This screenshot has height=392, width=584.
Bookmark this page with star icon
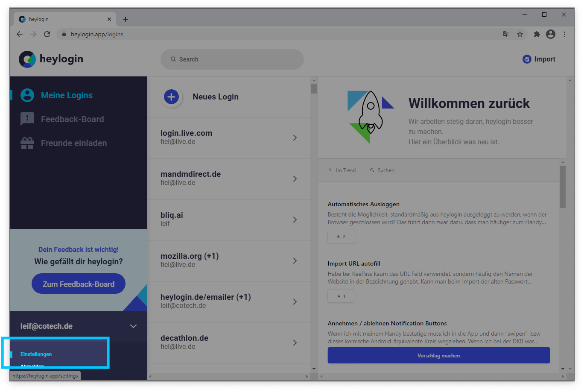520,34
